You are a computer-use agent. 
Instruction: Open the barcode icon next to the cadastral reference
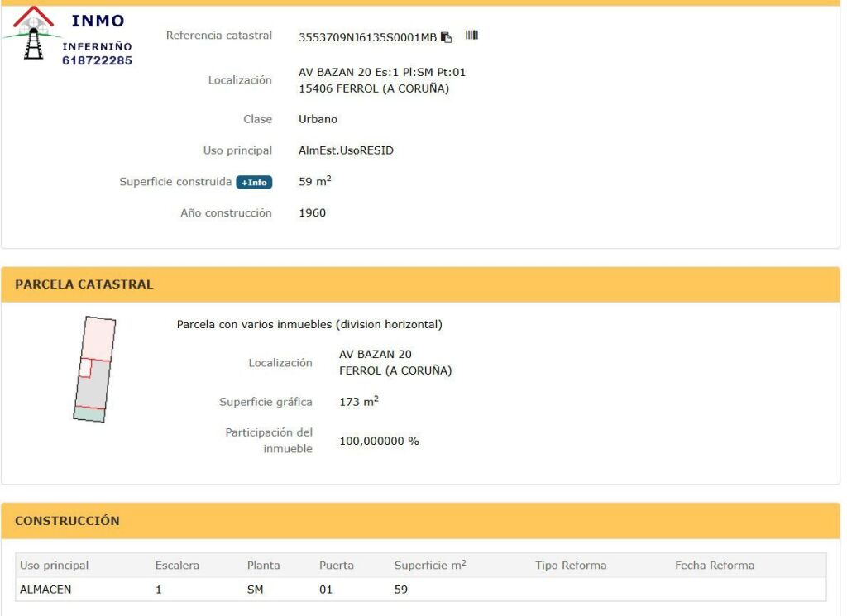click(471, 35)
